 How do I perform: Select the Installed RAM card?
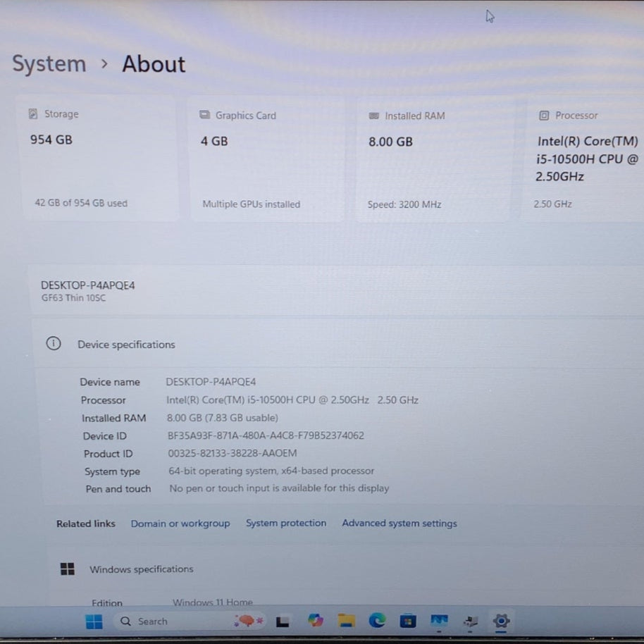click(433, 160)
